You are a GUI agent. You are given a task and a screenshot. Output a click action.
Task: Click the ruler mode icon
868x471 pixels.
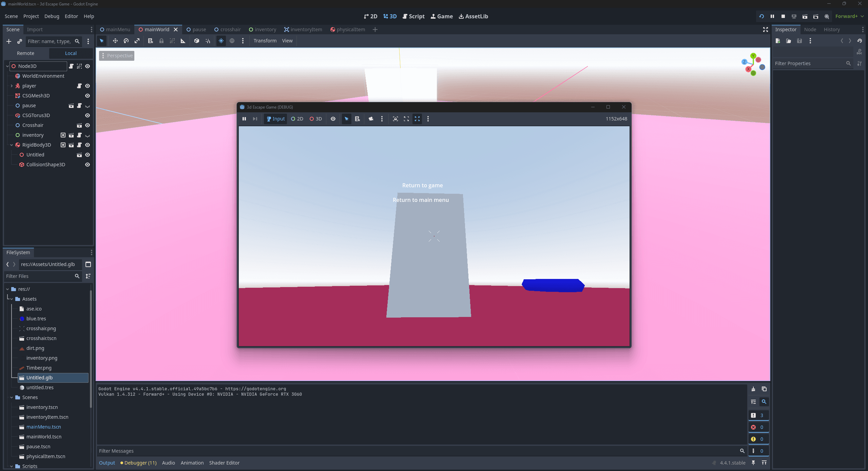tap(183, 41)
